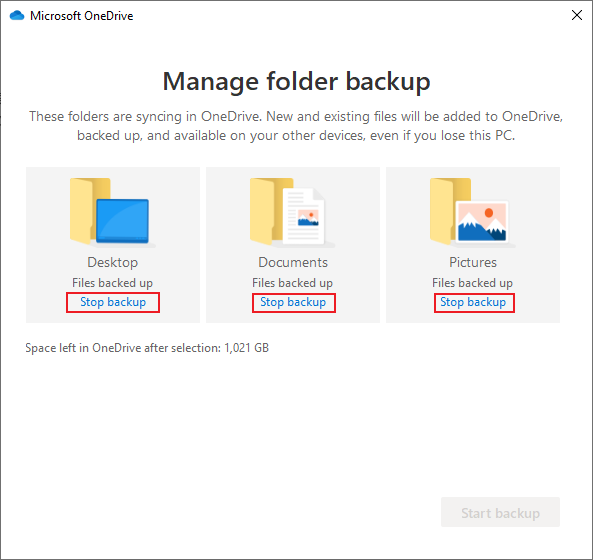Click the Desktop folder name label

113,262
